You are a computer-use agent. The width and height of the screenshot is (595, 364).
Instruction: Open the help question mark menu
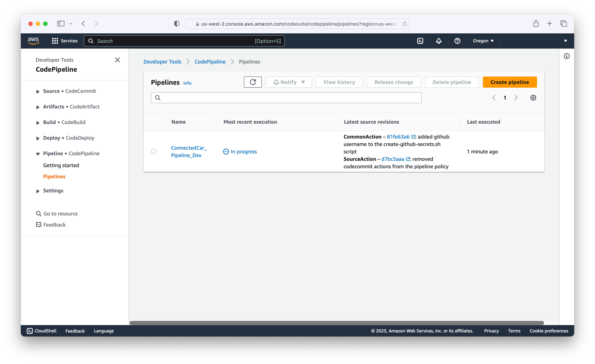[x=457, y=41]
